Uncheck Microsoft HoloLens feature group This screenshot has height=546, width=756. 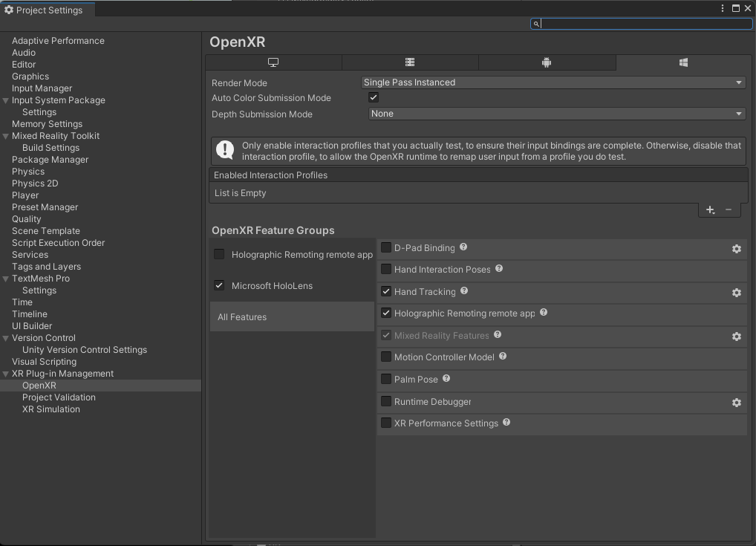coord(219,285)
